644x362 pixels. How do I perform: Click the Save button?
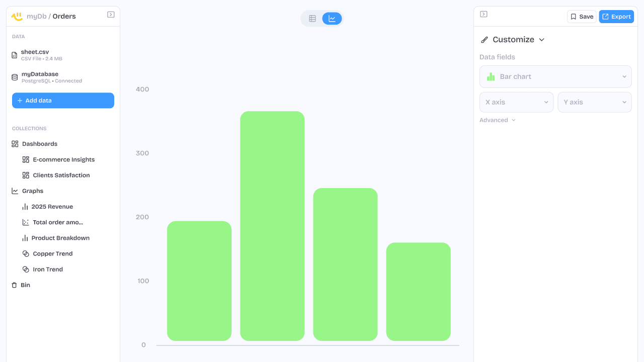click(582, 17)
